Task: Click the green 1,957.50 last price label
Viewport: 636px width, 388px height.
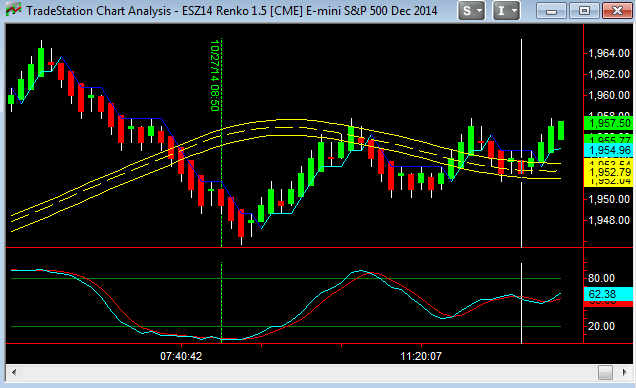Action: (x=608, y=123)
